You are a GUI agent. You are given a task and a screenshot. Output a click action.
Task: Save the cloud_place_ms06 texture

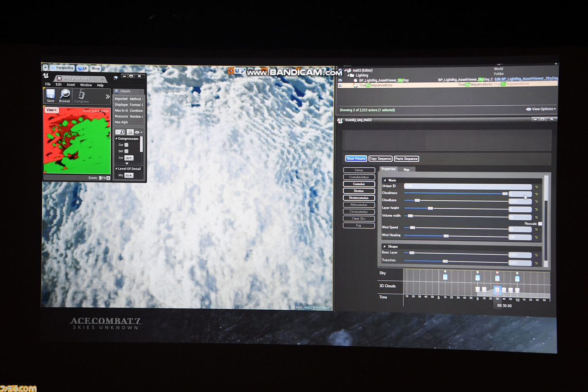[x=51, y=96]
